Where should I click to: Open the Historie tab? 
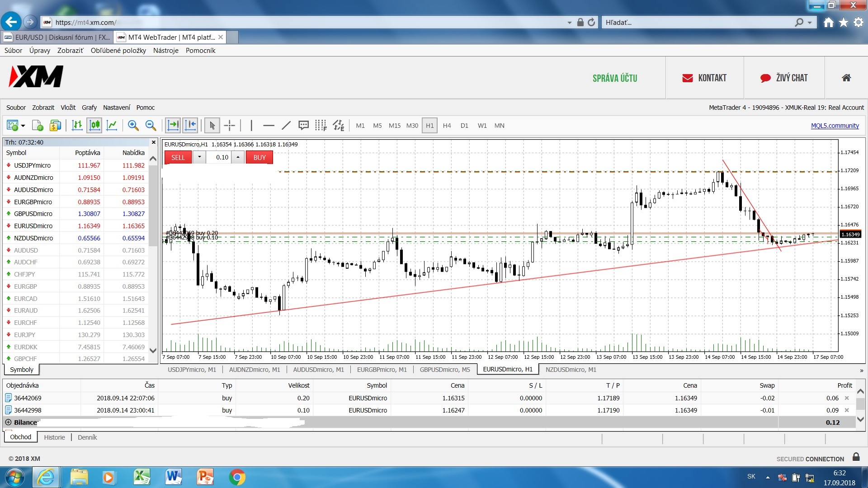click(54, 437)
